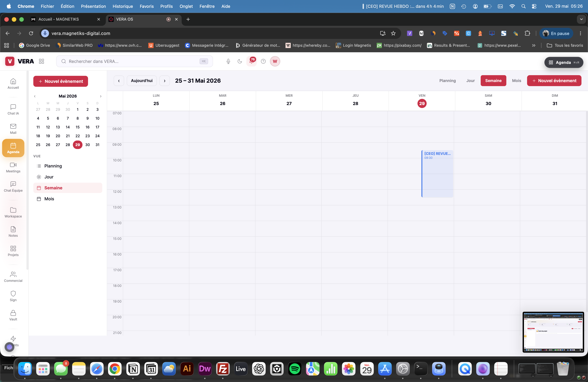The width and height of the screenshot is (588, 382).
Task: Bookmark this page with star icon
Action: pos(393,33)
